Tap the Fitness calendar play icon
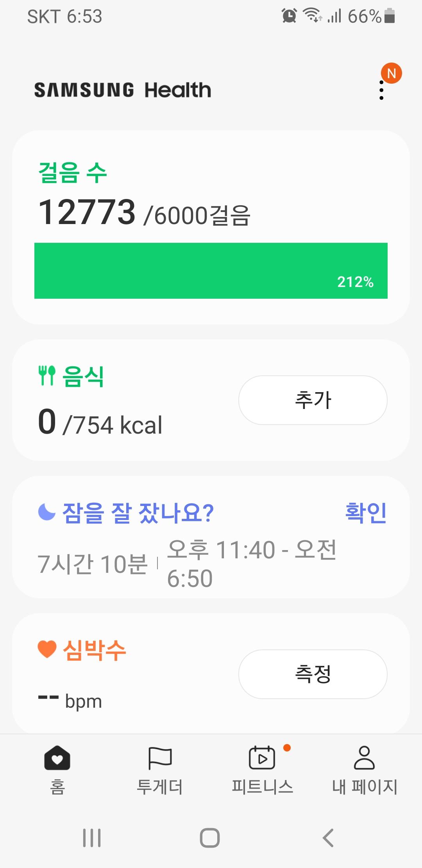The image size is (422, 868). 262,758
